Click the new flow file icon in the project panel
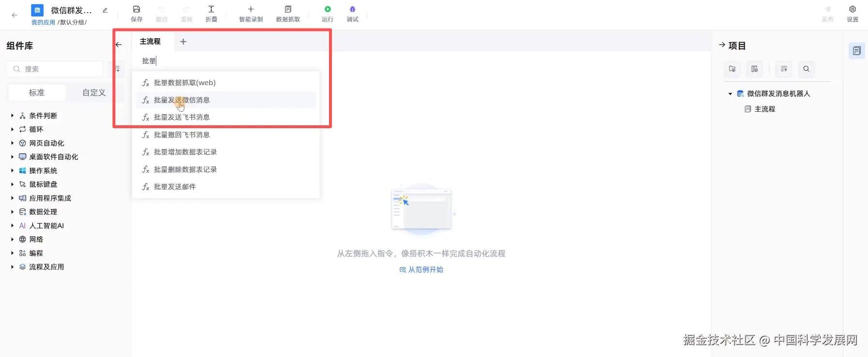This screenshot has height=357, width=868. 754,69
